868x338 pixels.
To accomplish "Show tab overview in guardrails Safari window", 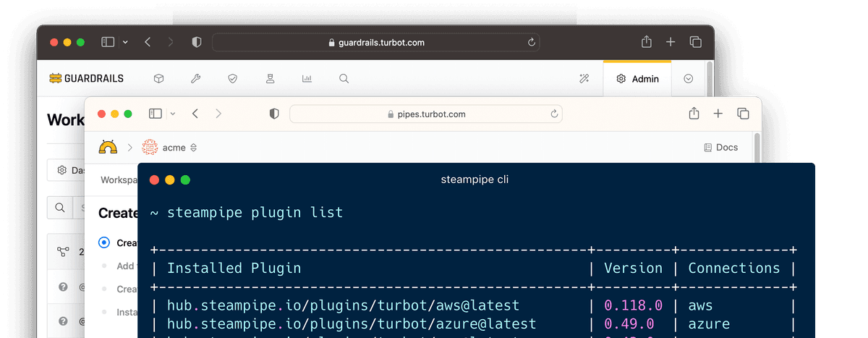I will [x=695, y=43].
